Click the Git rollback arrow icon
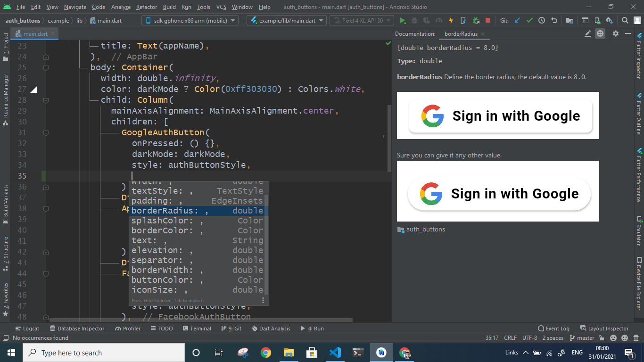This screenshot has height=362, width=644. (554, 20)
